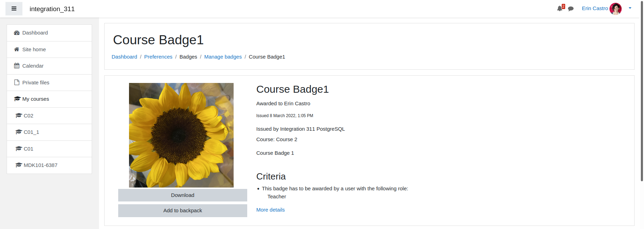Toggle the hamburger side panel button
644x229 pixels.
coord(14,9)
